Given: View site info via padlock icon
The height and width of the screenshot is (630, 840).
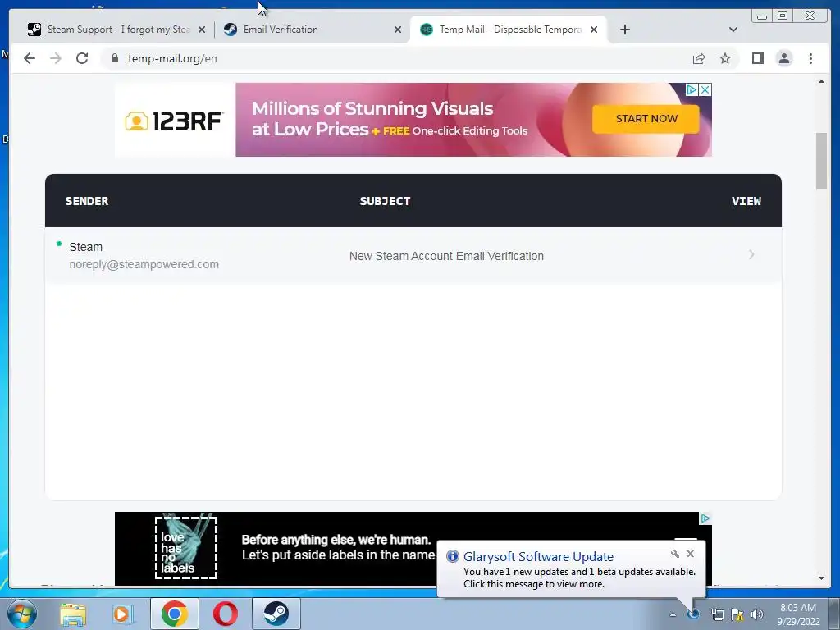Looking at the screenshot, I should 115,58.
